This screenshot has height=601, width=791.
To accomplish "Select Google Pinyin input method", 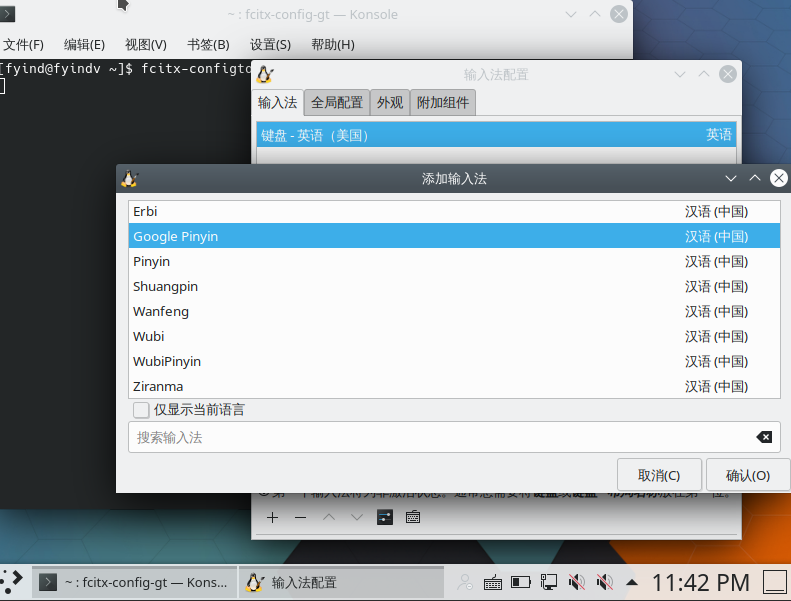I will (x=454, y=236).
